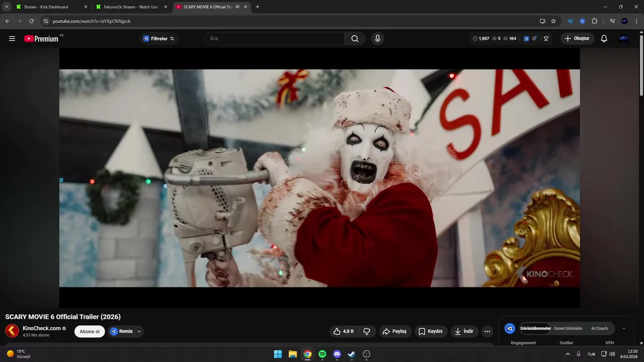The height and width of the screenshot is (362, 644).
Task: Collapse vidIQ panel chevron
Action: pyautogui.click(x=624, y=328)
